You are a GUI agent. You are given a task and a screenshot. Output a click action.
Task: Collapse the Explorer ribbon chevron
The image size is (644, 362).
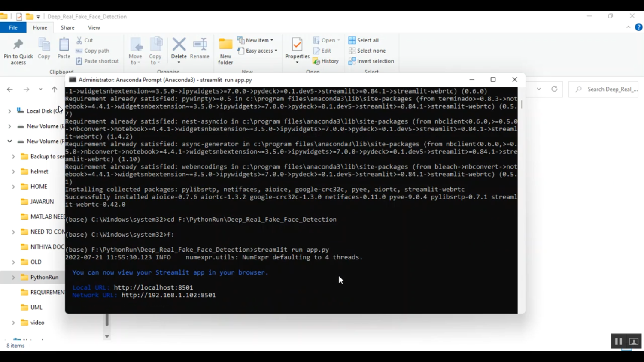(629, 27)
